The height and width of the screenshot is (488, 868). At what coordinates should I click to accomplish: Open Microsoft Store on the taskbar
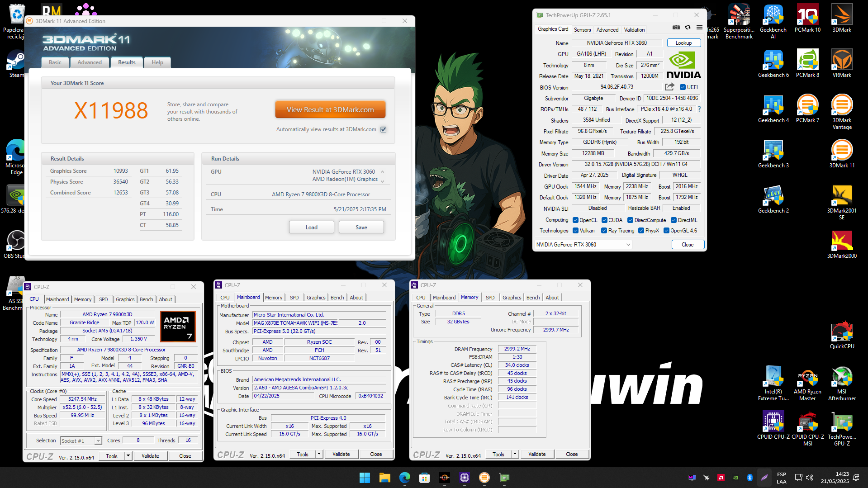[x=424, y=477]
